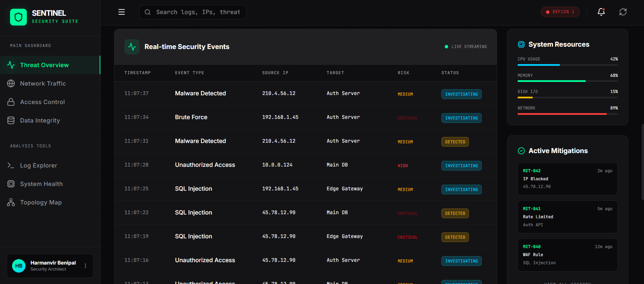The height and width of the screenshot is (284, 644).
Task: Select Threat Overview in sidebar
Action: pyautogui.click(x=44, y=65)
